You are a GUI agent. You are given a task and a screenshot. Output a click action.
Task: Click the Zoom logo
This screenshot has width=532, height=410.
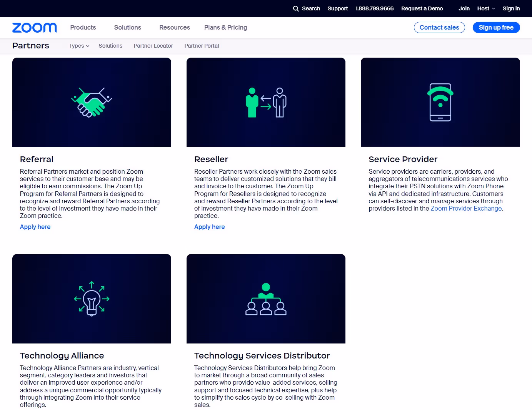point(35,28)
